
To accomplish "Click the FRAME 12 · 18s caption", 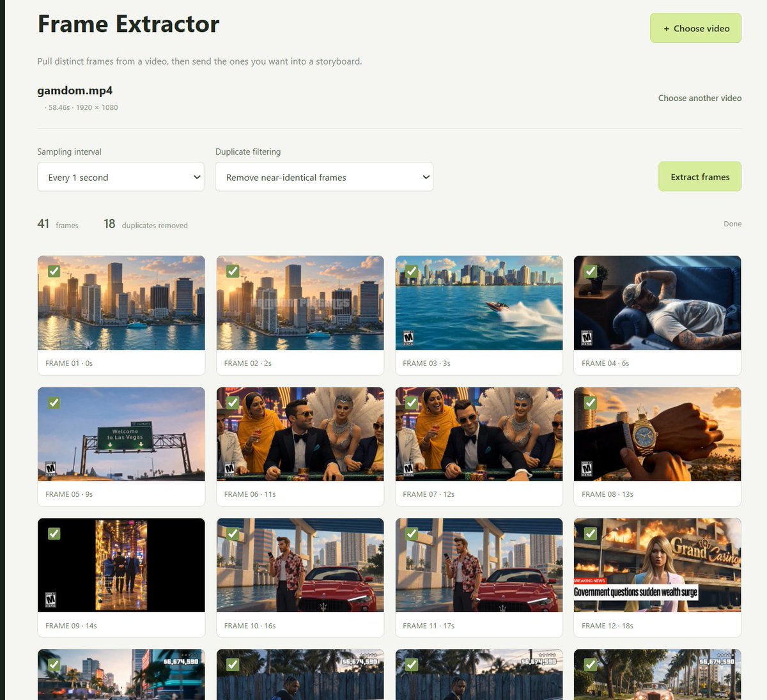I will click(607, 626).
